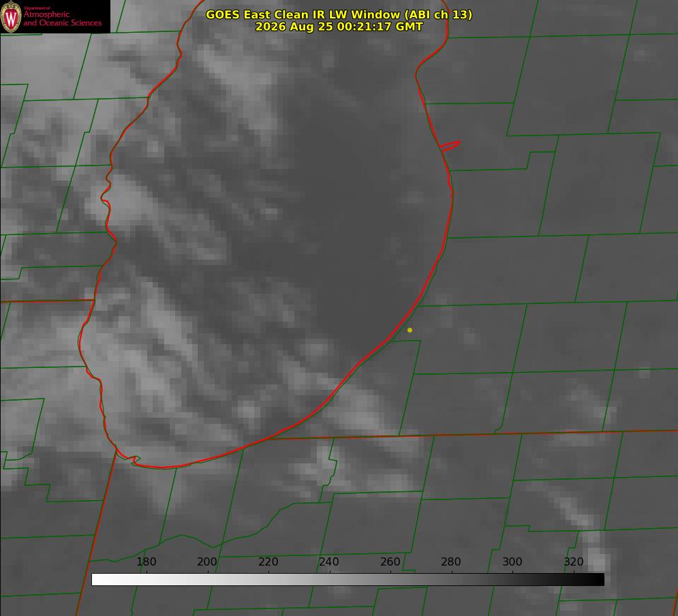Click the 180 label on the color scale
This screenshot has height=616, width=678.
(x=146, y=561)
